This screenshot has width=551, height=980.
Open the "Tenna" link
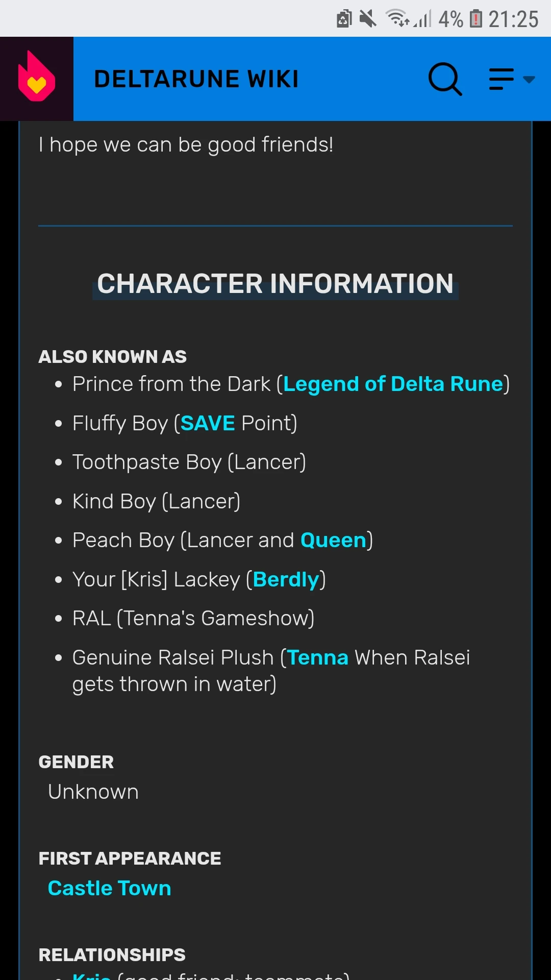(x=318, y=657)
